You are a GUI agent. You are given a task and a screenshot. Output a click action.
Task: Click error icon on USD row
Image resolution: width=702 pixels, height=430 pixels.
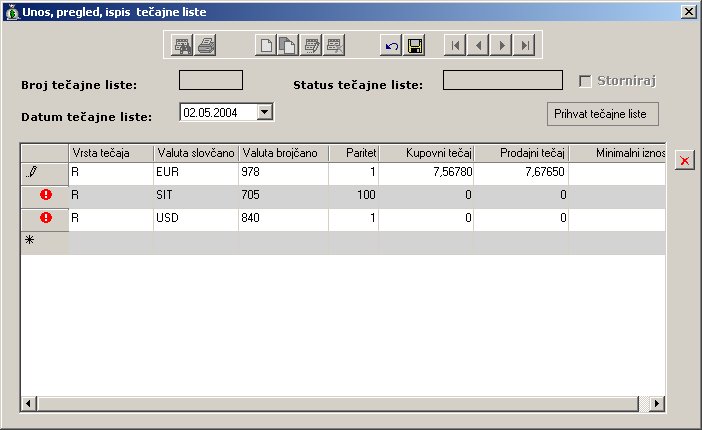click(46, 218)
